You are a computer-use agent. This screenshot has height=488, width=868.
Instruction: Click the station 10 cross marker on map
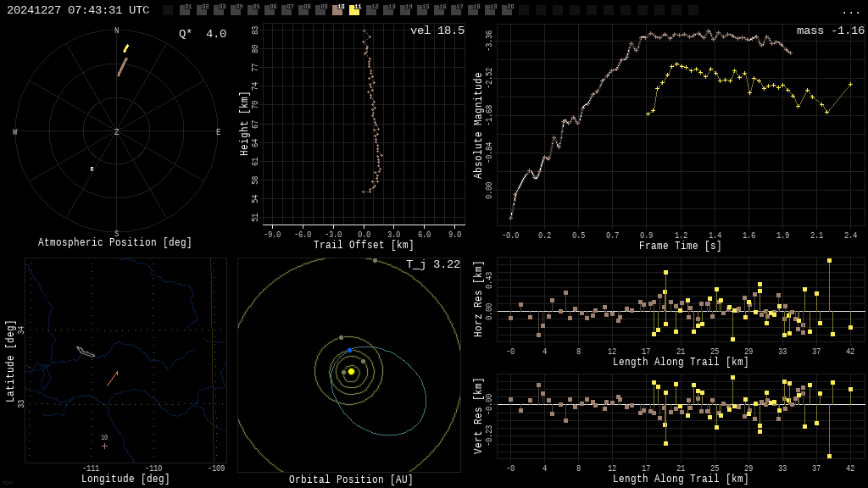click(x=104, y=446)
